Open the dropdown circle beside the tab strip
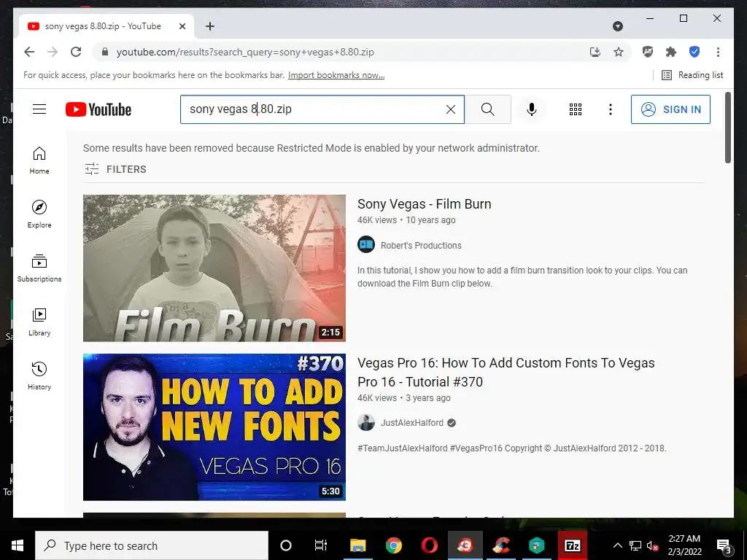 coord(618,26)
